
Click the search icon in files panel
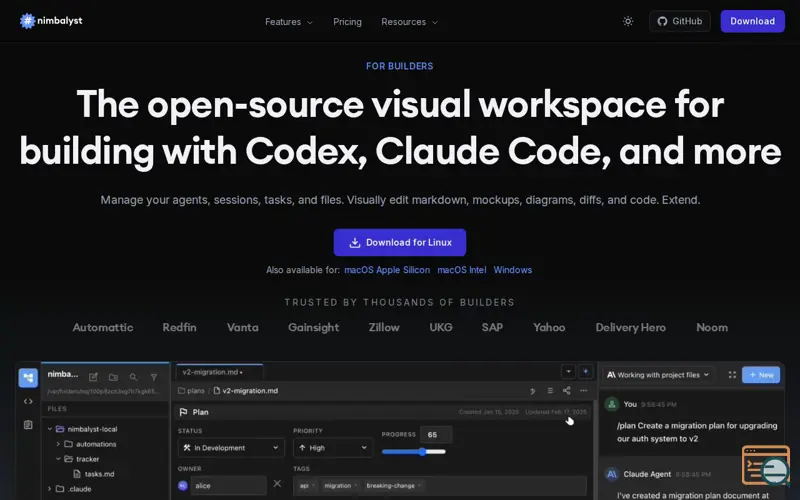133,377
